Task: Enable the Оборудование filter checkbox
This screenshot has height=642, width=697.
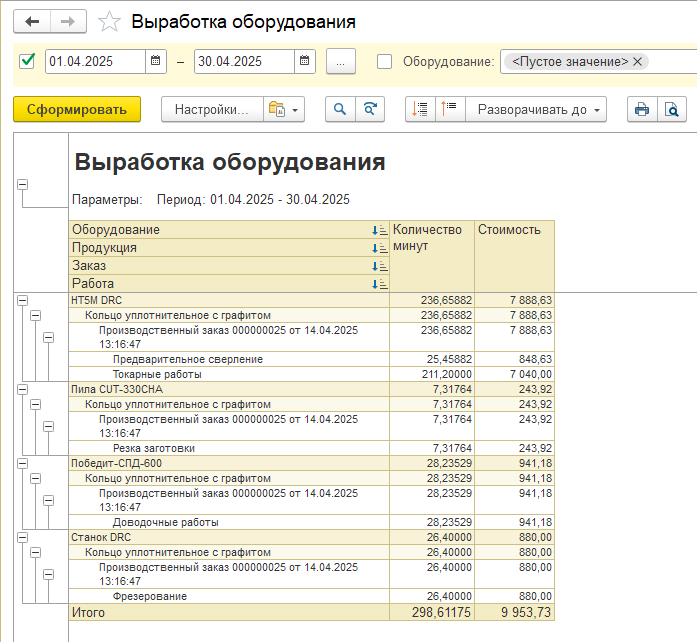Action: coord(384,61)
